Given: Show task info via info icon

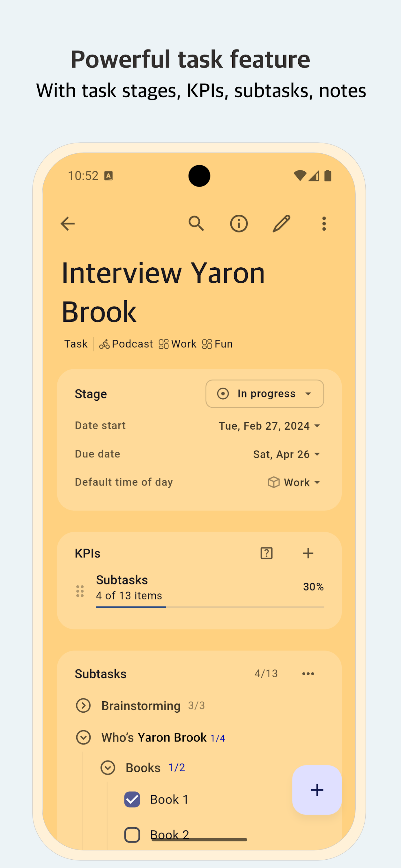Looking at the screenshot, I should [x=239, y=223].
